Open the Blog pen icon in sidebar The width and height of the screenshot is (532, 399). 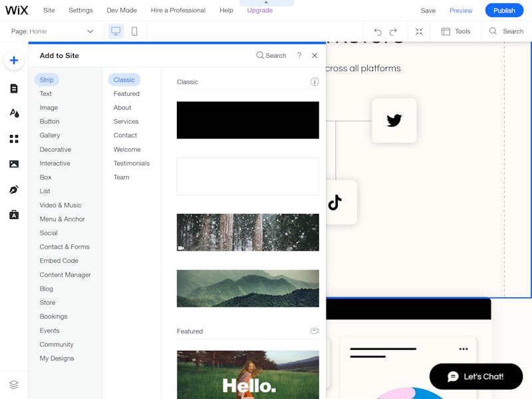(14, 190)
